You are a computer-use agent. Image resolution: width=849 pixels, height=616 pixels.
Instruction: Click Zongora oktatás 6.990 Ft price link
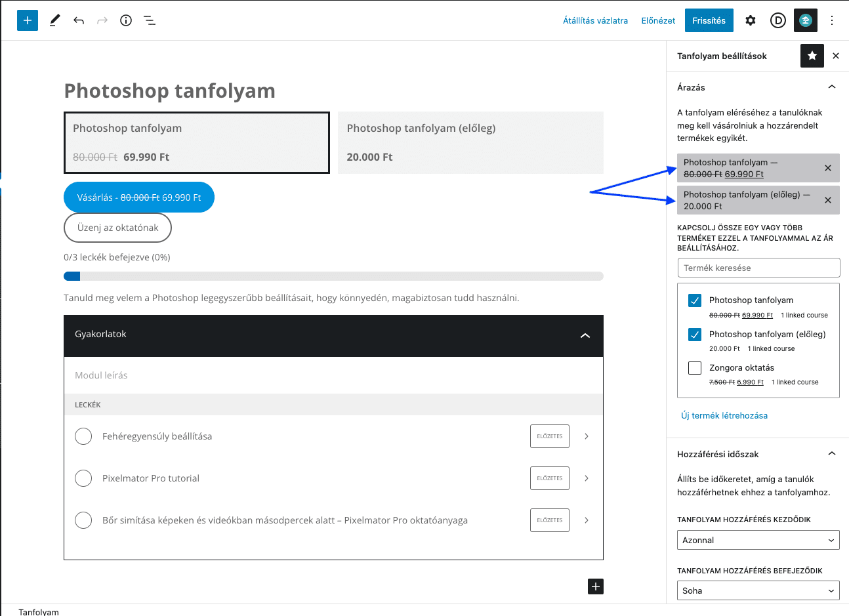750,382
